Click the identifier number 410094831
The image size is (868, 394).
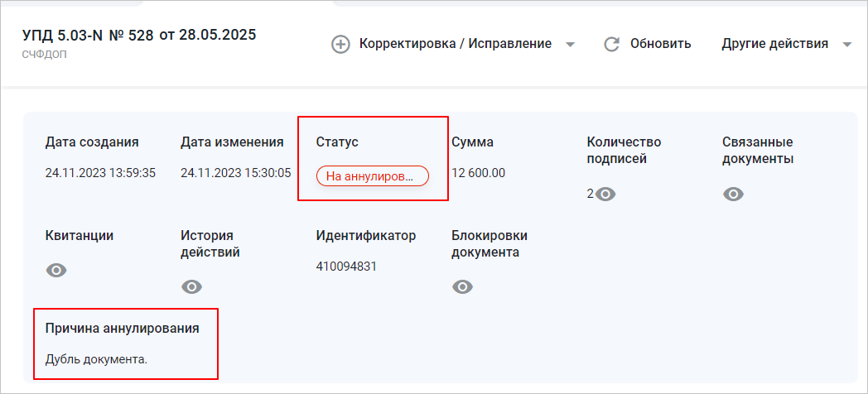tap(347, 267)
